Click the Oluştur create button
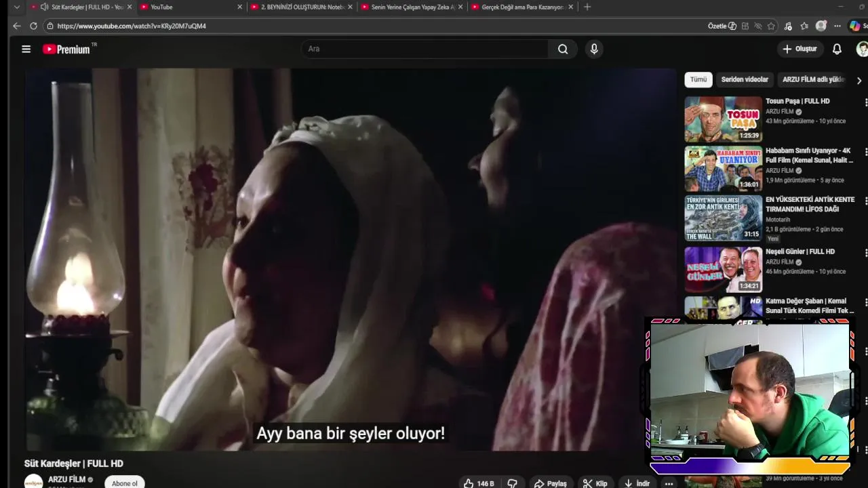This screenshot has width=868, height=488. [800, 49]
